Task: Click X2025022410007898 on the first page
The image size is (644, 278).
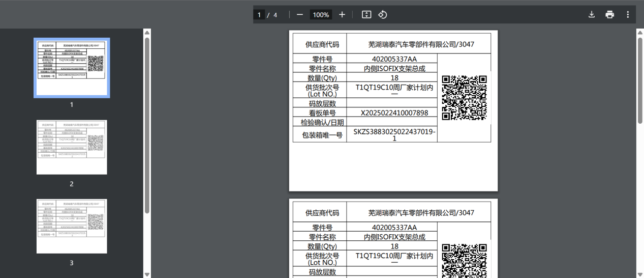Action: click(394, 113)
